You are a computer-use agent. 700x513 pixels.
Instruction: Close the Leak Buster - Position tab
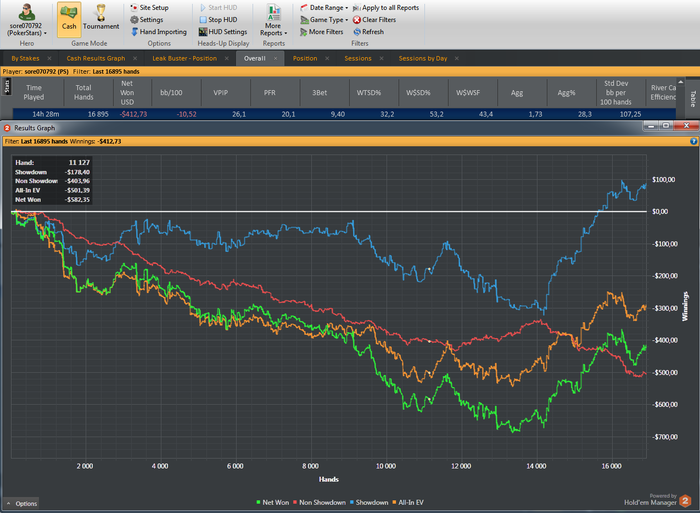(227, 58)
